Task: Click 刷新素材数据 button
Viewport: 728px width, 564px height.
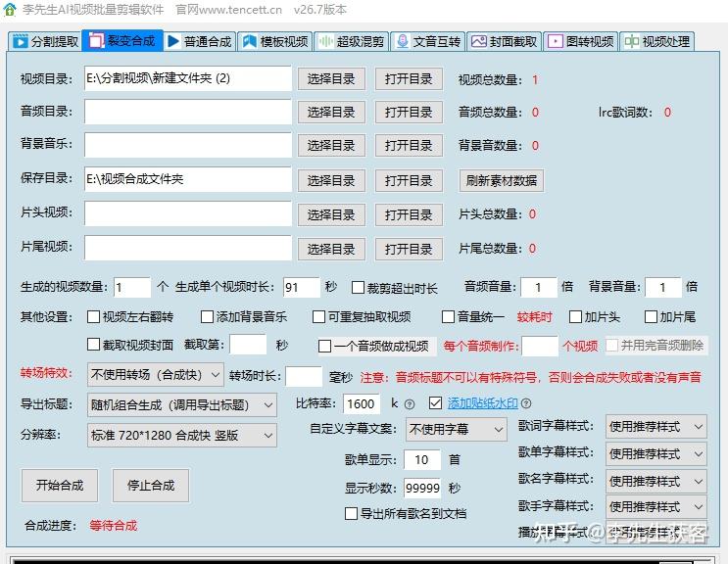Action: pyautogui.click(x=502, y=180)
